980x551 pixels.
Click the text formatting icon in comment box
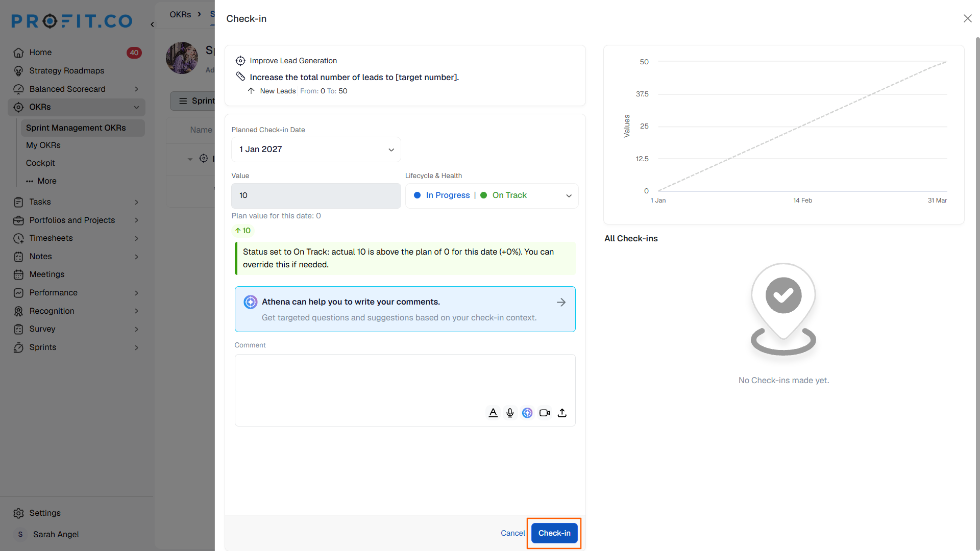pos(493,413)
